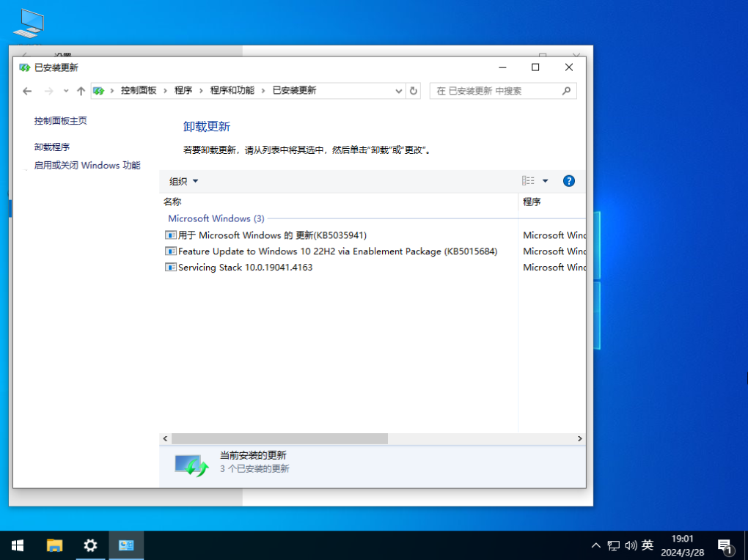
Task: Open help via the question mark icon
Action: [569, 180]
